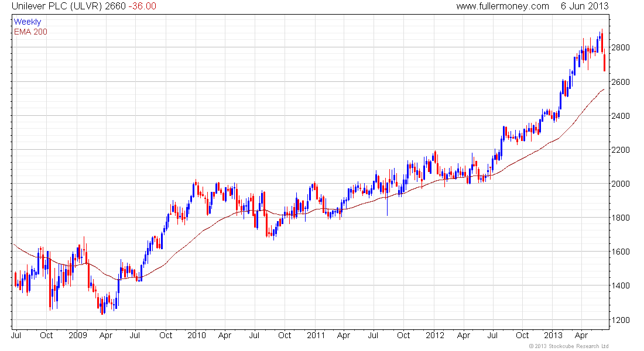The image size is (644, 351).
Task: Click the '2013' year label on the time axis
Action: point(553,335)
